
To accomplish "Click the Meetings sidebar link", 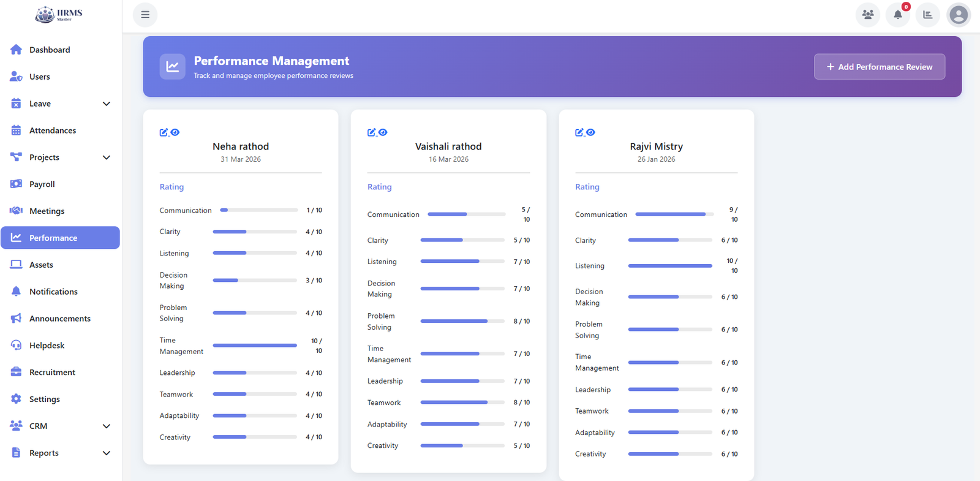I will [x=60, y=211].
